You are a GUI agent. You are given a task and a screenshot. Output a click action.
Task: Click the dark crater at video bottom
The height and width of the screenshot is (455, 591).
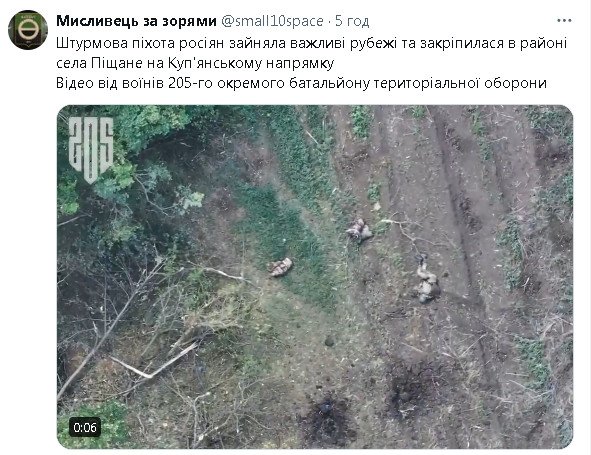(x=328, y=418)
